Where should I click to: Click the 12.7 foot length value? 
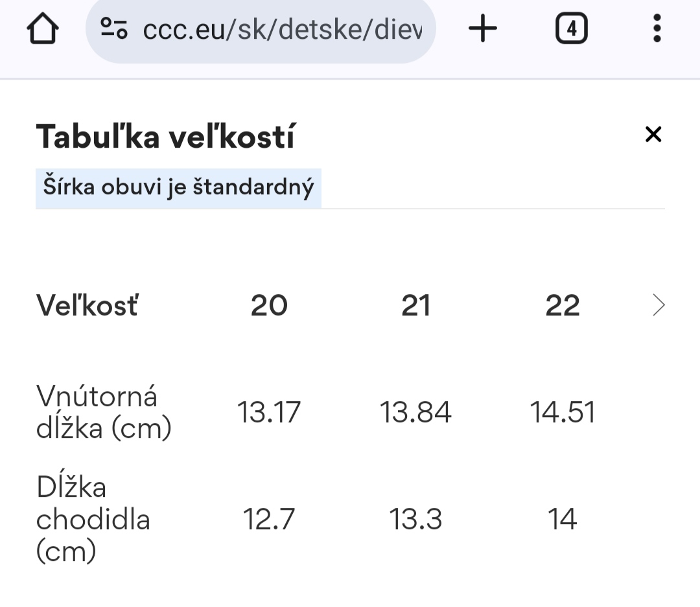[x=269, y=520]
